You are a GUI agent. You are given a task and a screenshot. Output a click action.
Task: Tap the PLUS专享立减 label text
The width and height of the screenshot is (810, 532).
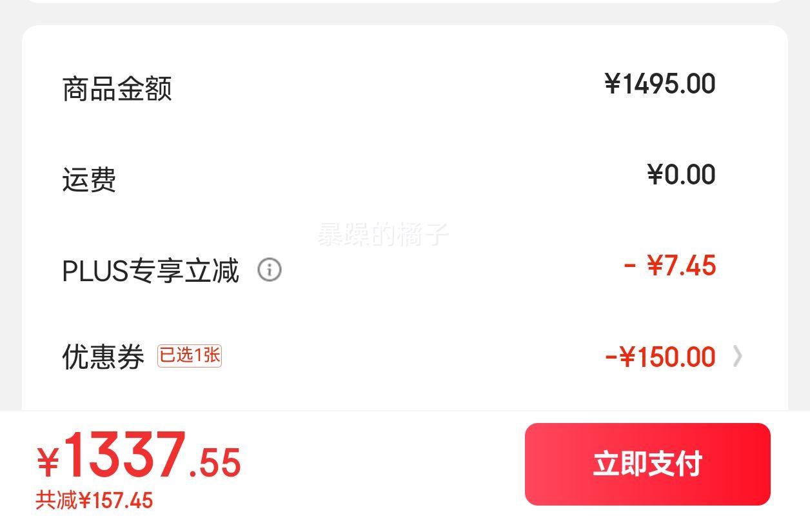(150, 270)
